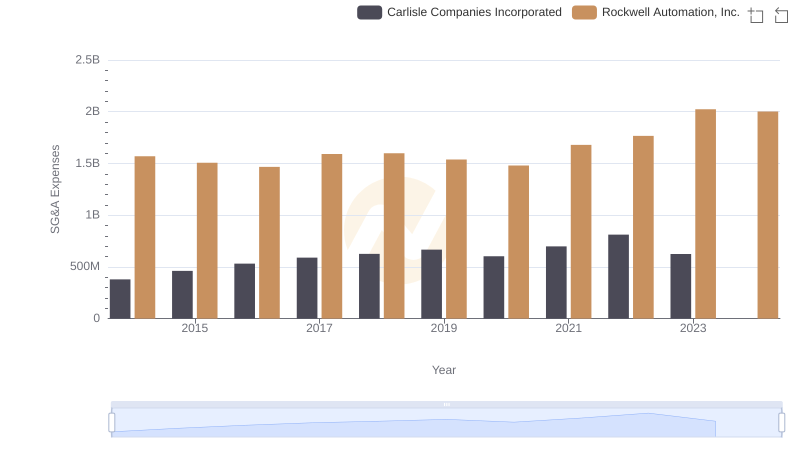Click the Carlisle bar for 2017

point(307,288)
